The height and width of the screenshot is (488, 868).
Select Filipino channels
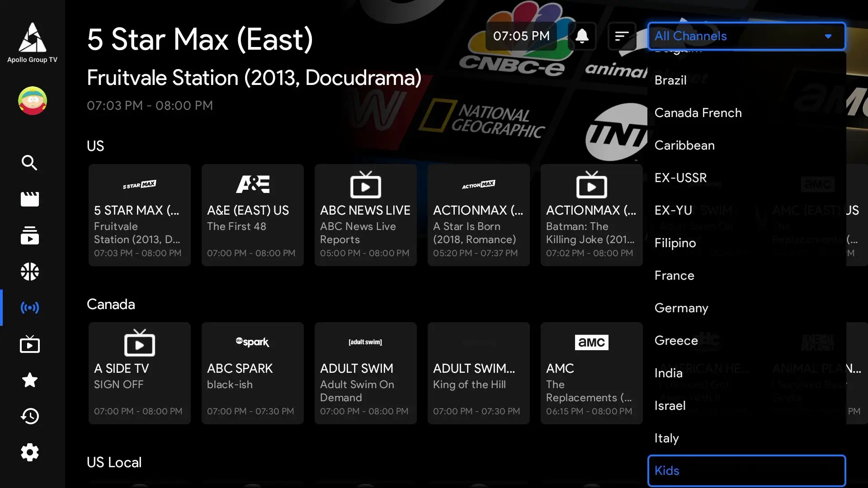tap(746, 243)
